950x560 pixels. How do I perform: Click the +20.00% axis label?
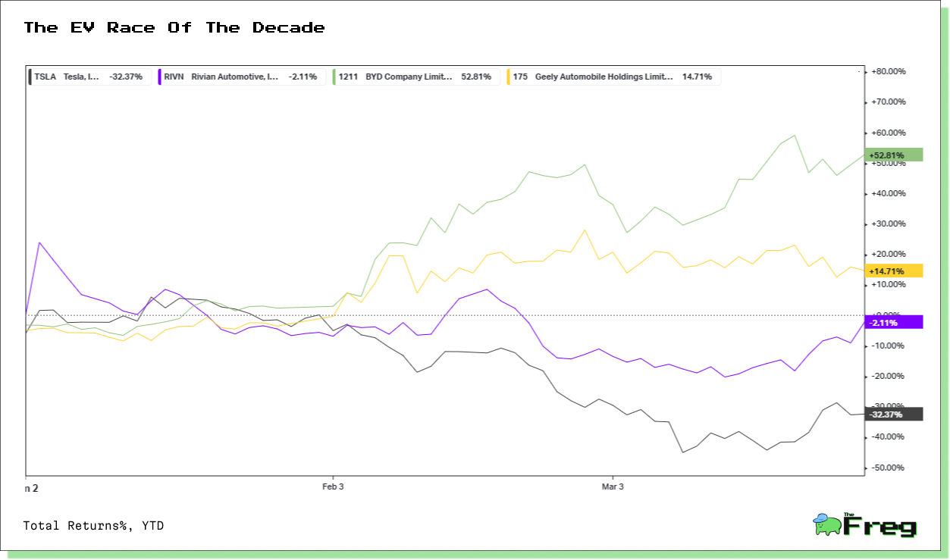[889, 254]
